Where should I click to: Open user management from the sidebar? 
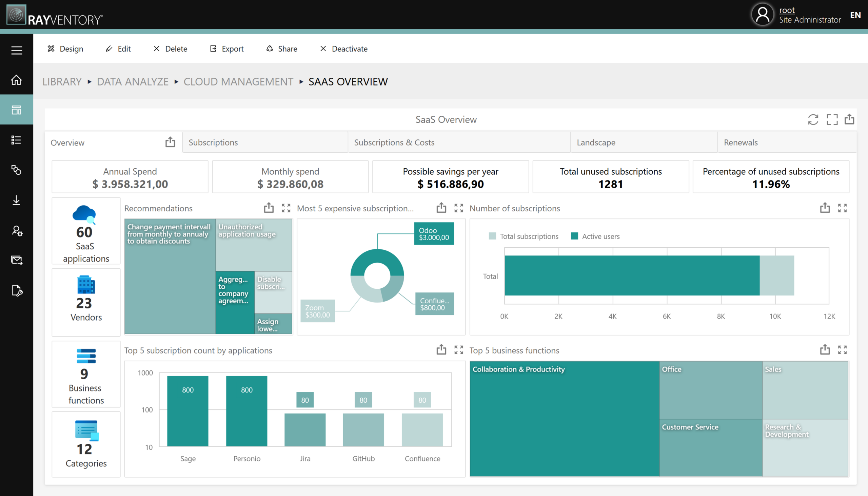coord(16,231)
